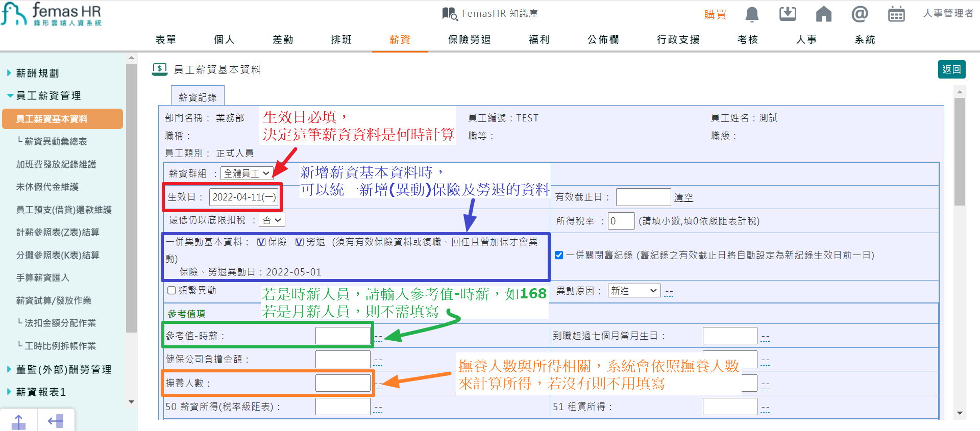The height and width of the screenshot is (431, 980).
Task: Click the salary page title icon
Action: click(160, 69)
